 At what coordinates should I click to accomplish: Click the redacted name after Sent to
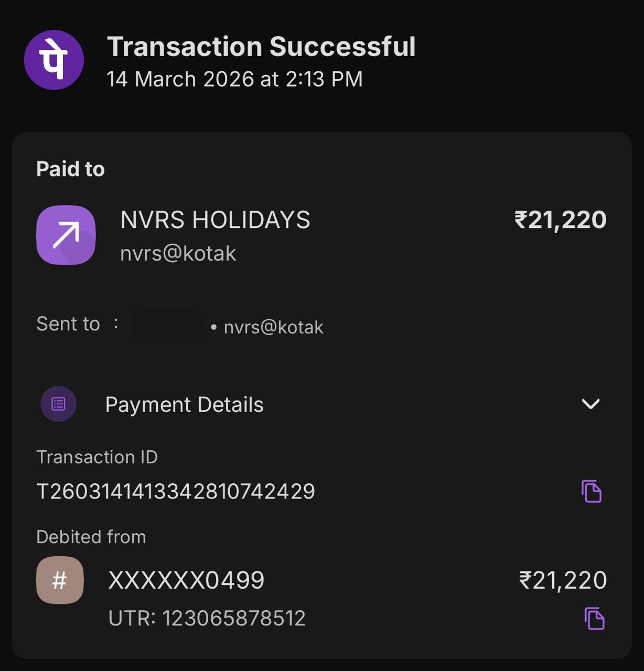pos(167,326)
